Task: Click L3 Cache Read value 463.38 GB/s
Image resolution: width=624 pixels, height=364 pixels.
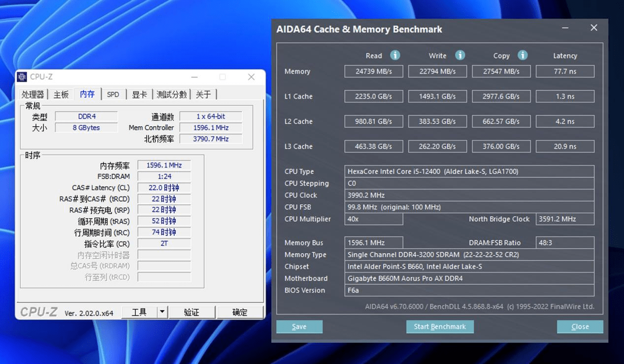Action: [374, 146]
